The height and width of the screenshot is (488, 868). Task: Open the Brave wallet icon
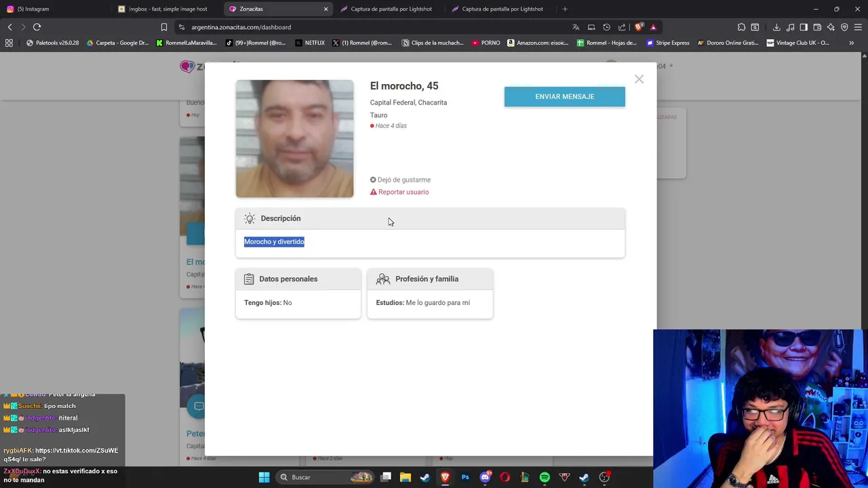(x=817, y=27)
